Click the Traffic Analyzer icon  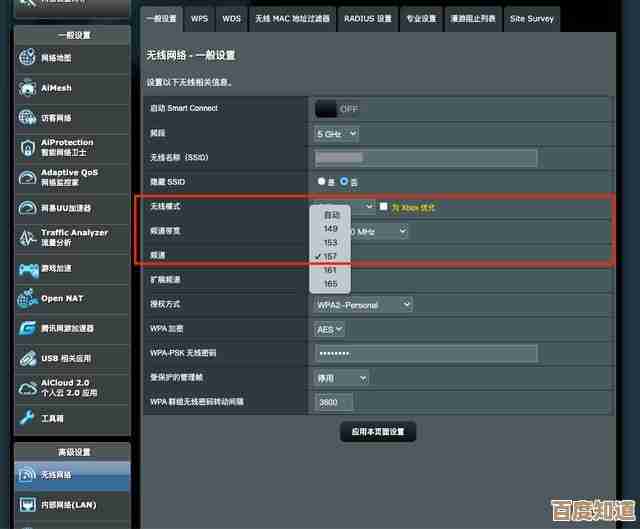pos(27,237)
